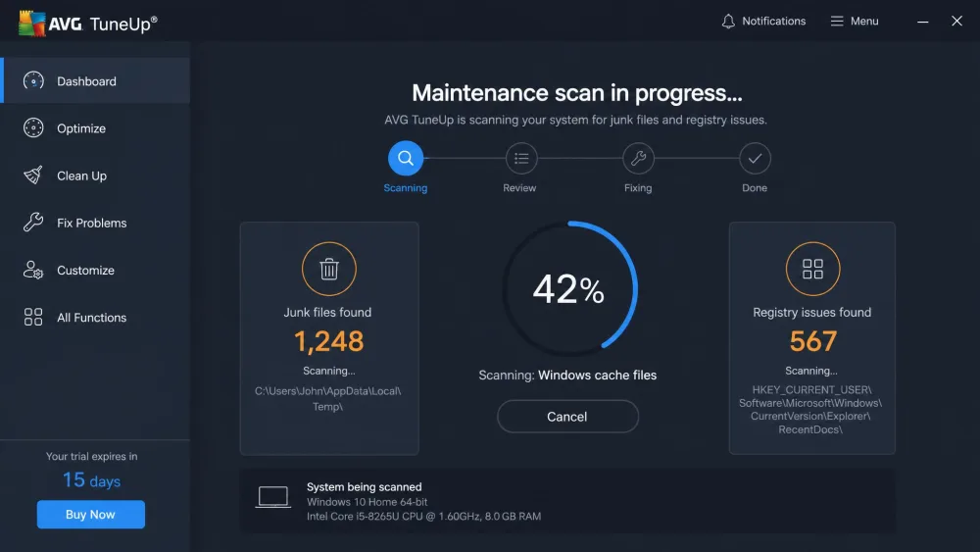Image resolution: width=980 pixels, height=552 pixels.
Task: Click 'System being scanned' heading
Action: tap(364, 486)
